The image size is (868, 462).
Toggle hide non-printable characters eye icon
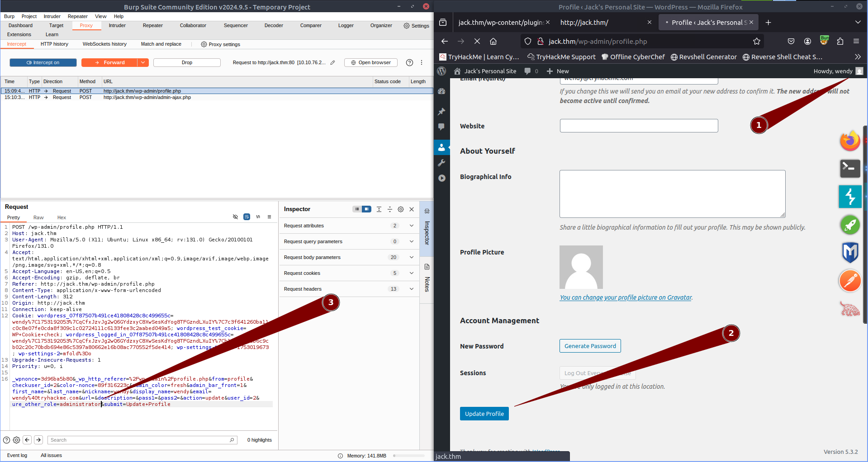point(235,217)
